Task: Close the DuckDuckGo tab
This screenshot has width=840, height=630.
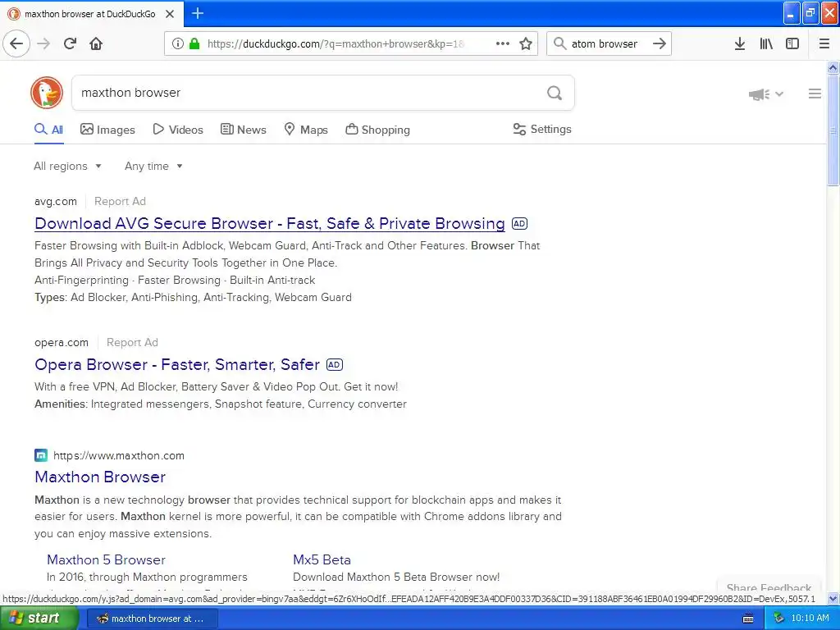Action: pyautogui.click(x=170, y=14)
